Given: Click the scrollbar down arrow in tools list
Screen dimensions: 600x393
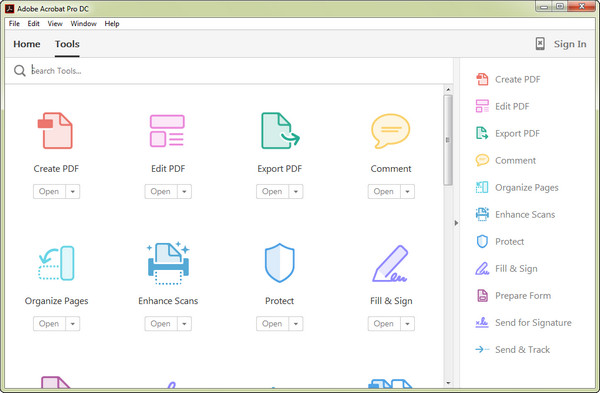Looking at the screenshot, I should click(x=448, y=383).
